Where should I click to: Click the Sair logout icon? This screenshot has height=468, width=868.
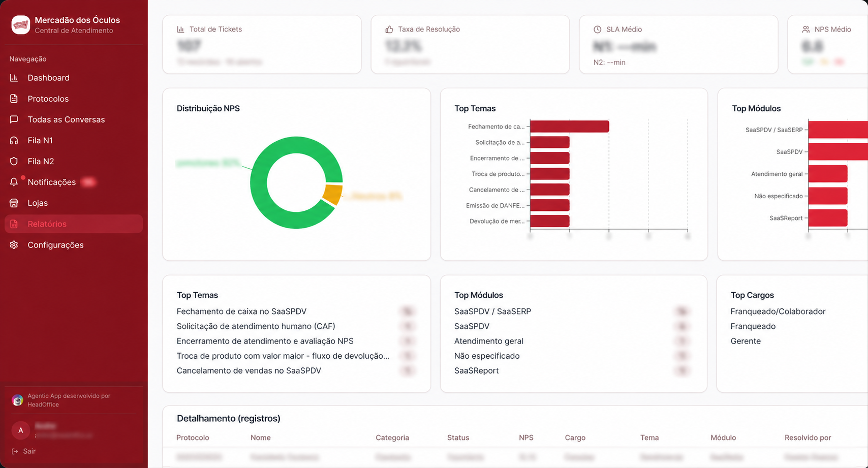15,451
